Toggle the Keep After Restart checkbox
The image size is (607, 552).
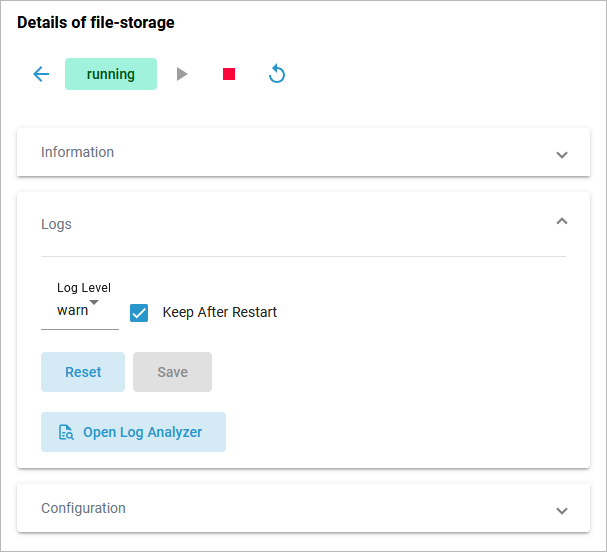(139, 312)
